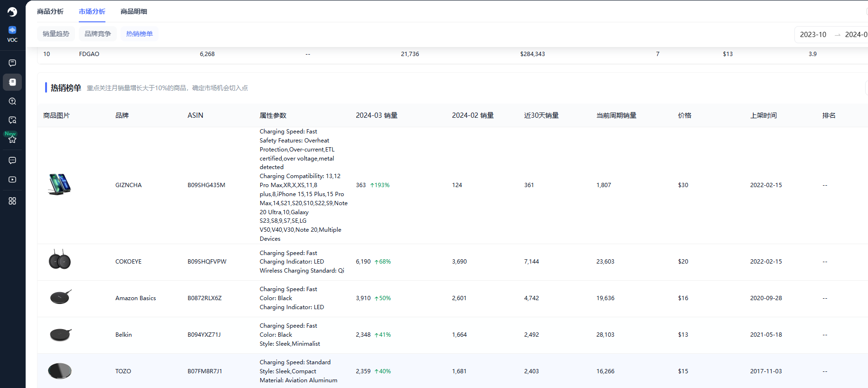Click the 热销榜单 section heading
Viewport: 868px width, 388px height.
(66, 88)
